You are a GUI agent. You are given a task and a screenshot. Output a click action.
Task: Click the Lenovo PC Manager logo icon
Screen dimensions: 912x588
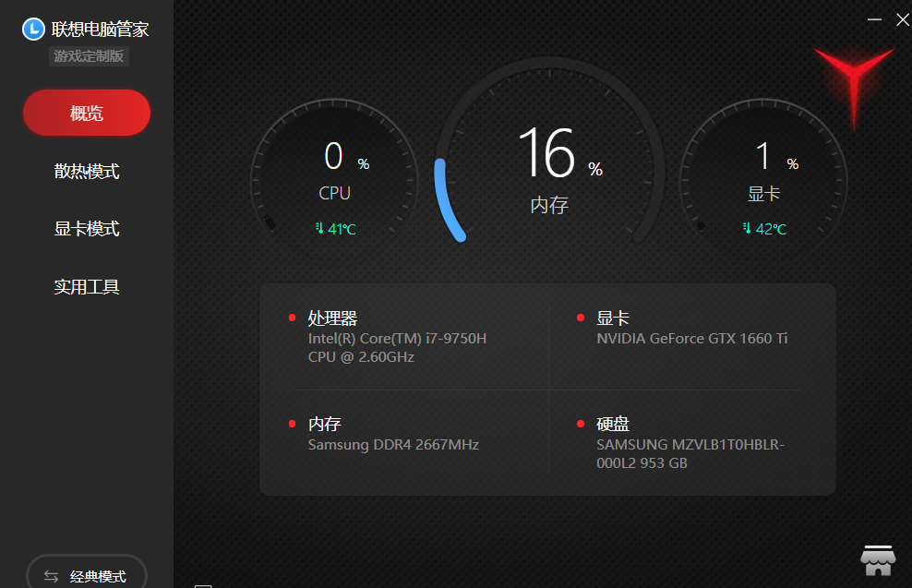33,30
